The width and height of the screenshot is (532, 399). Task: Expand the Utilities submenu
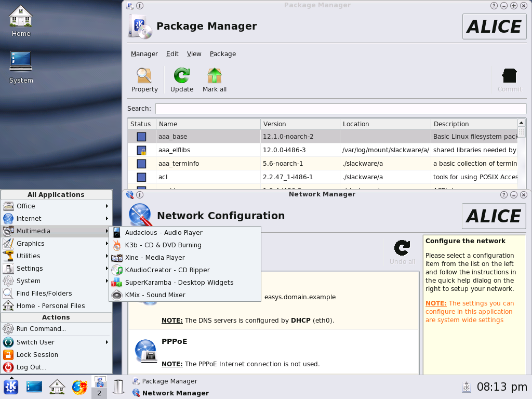(x=56, y=256)
